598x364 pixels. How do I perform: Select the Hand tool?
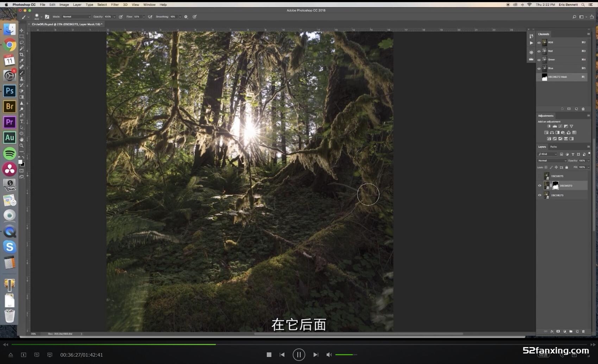point(21,140)
